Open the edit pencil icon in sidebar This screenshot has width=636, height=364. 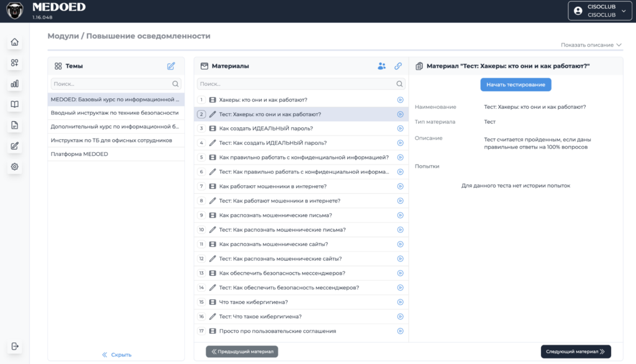[x=15, y=146]
